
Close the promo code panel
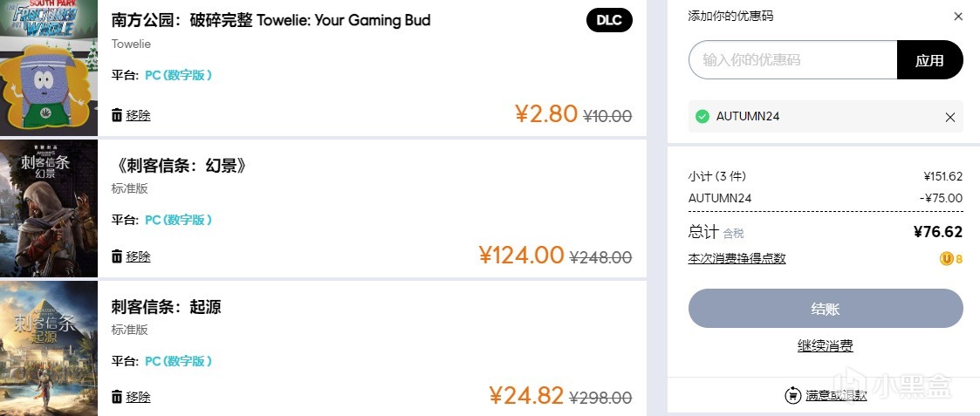pos(958,17)
